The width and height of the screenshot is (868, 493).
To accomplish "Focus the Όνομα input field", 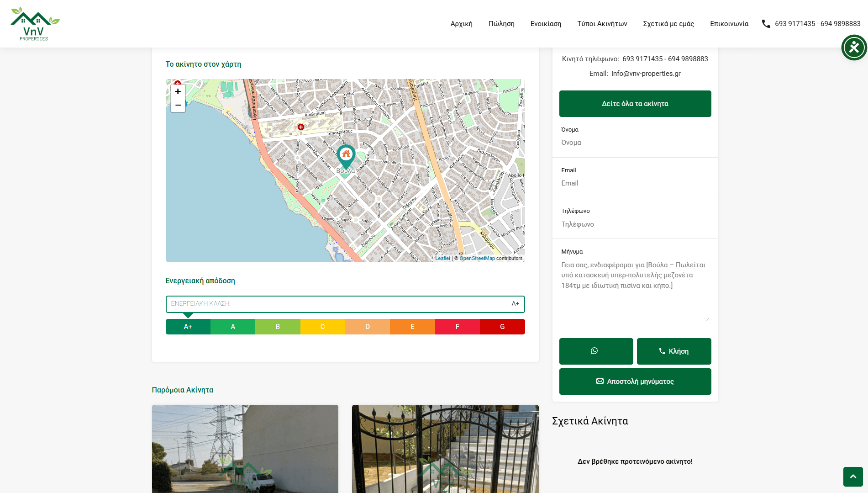I will (x=635, y=143).
